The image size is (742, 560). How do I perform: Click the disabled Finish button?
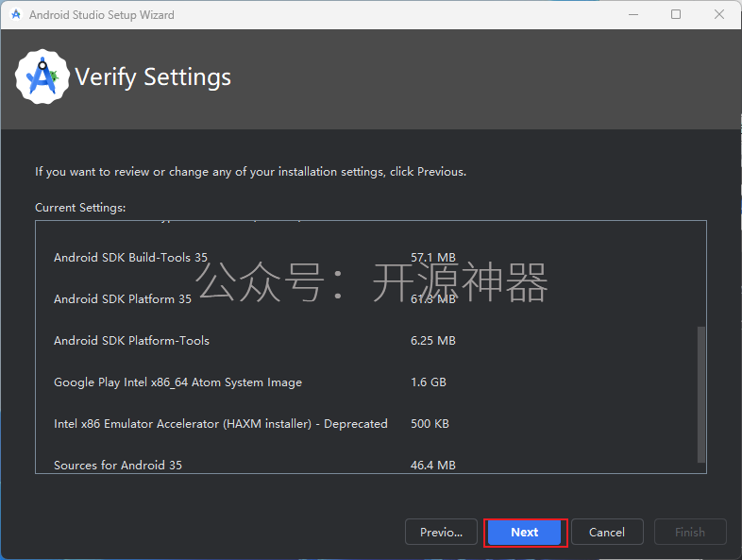(690, 532)
